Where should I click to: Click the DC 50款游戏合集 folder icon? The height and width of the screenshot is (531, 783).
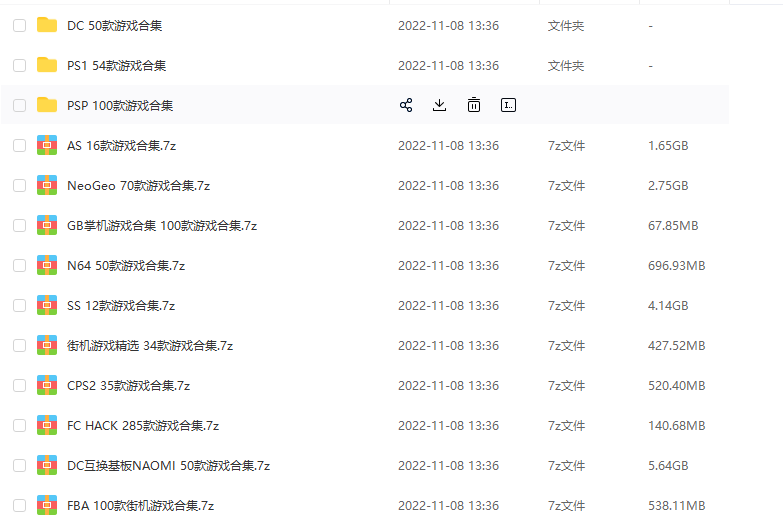[x=47, y=25]
